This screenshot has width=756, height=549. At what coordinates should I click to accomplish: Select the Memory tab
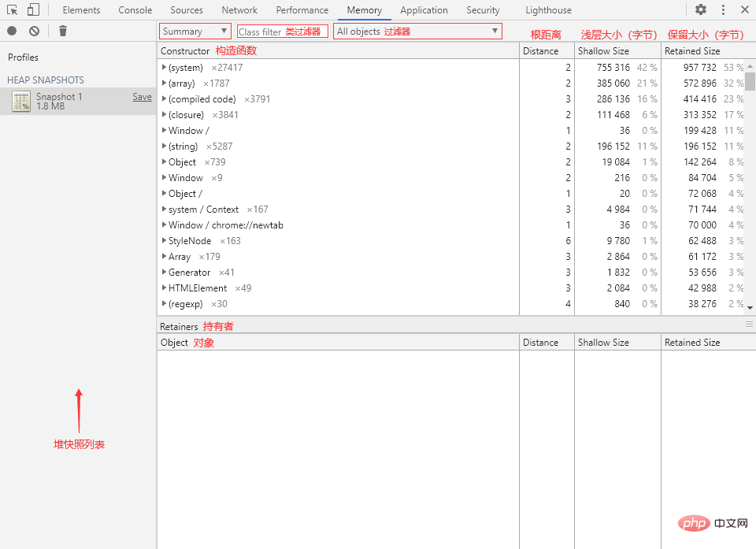tap(364, 10)
